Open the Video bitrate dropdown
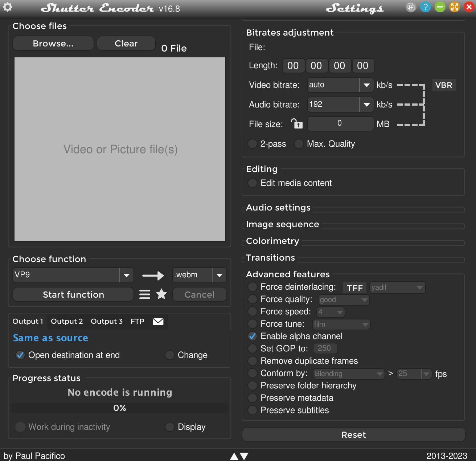The height and width of the screenshot is (461, 476). point(366,85)
